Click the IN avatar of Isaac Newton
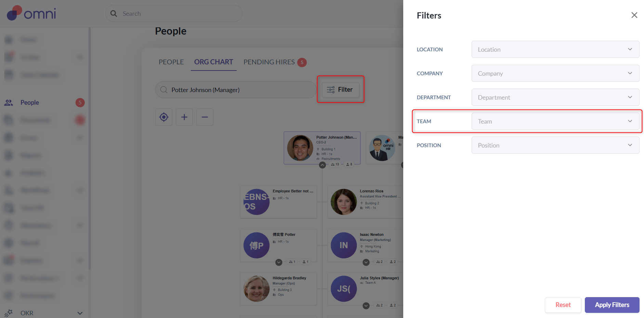This screenshot has height=318, width=644. [344, 245]
